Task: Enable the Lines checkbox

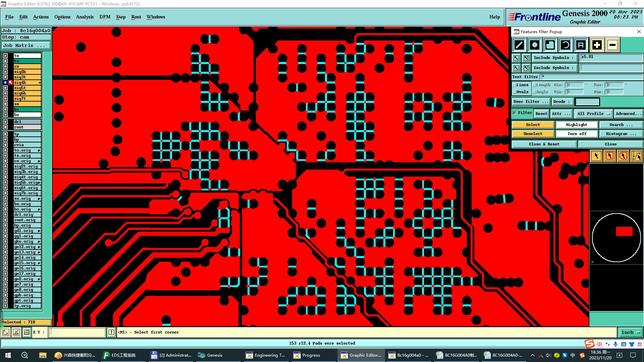Action: [x=515, y=85]
